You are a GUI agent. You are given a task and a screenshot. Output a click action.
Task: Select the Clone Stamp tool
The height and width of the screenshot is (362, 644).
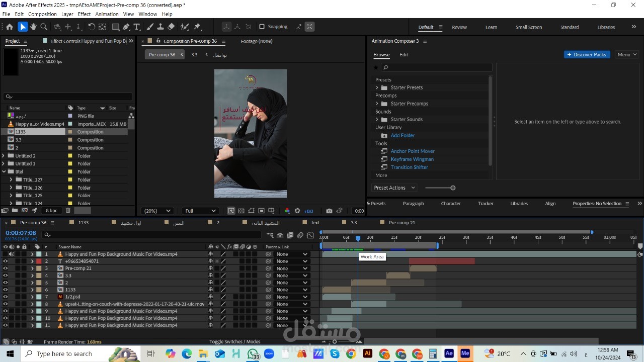click(x=160, y=27)
